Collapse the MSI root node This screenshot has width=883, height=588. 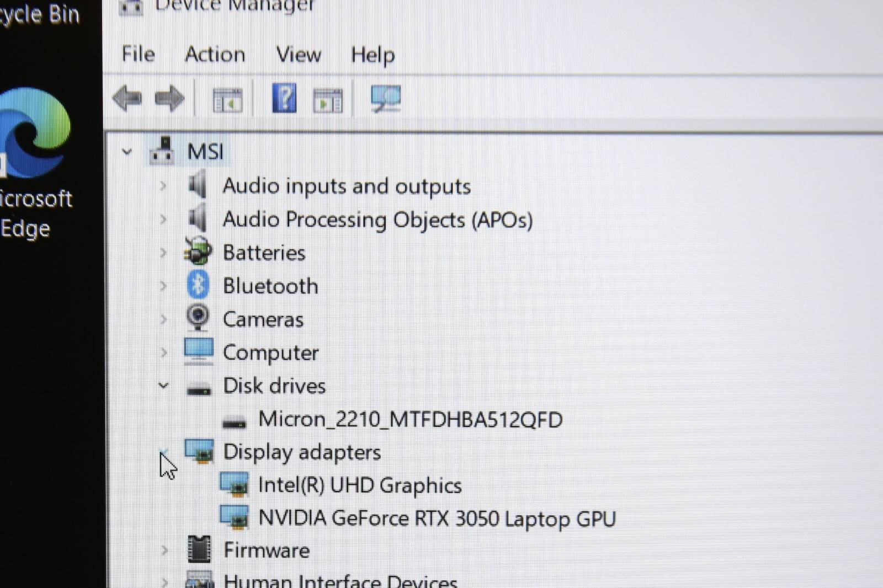pyautogui.click(x=127, y=152)
